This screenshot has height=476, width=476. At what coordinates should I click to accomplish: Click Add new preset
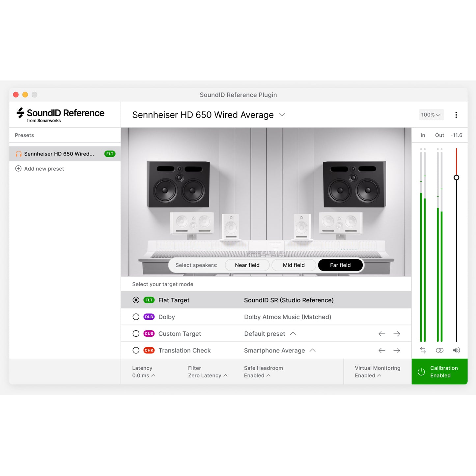coord(44,168)
